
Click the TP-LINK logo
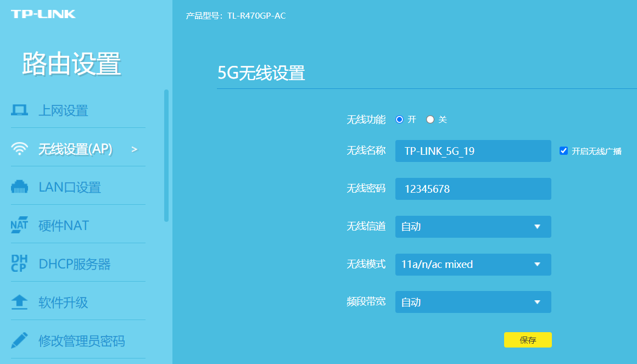tap(43, 14)
